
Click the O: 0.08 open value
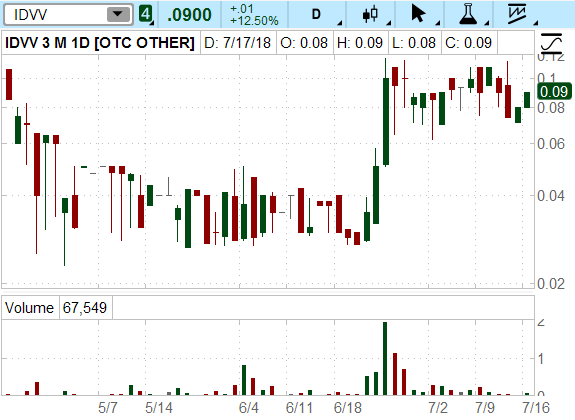(x=304, y=43)
